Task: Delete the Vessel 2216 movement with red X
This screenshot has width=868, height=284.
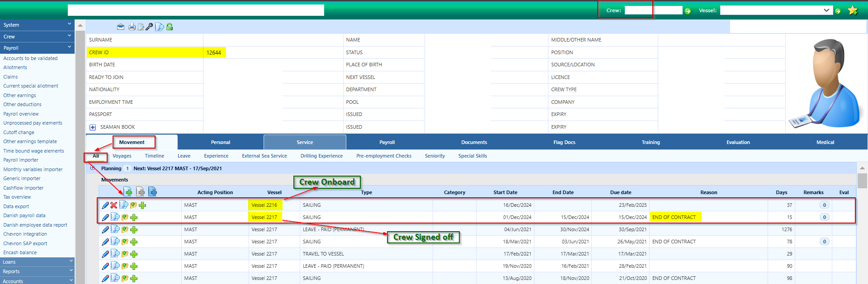Action: [114, 205]
